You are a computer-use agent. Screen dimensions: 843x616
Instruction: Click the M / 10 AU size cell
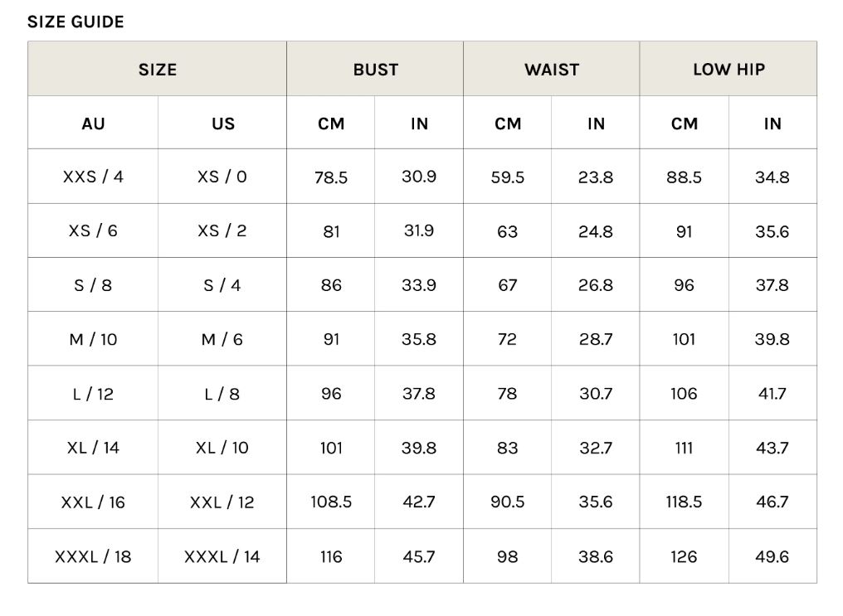(x=93, y=339)
